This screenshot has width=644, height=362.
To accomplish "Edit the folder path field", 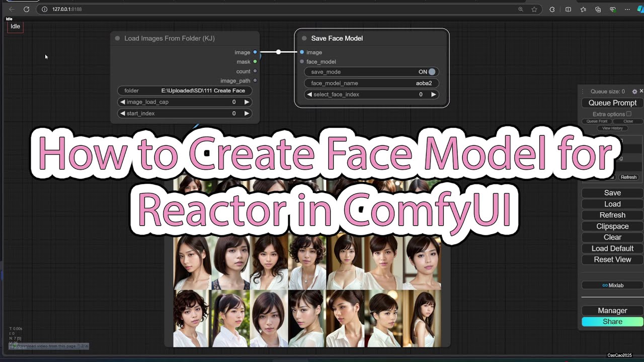I will coord(185,90).
